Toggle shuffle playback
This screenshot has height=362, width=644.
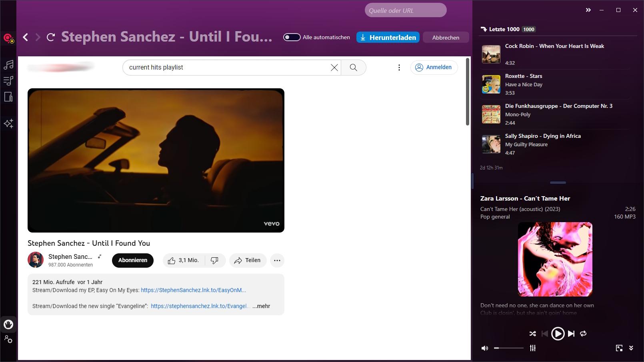[x=533, y=334]
